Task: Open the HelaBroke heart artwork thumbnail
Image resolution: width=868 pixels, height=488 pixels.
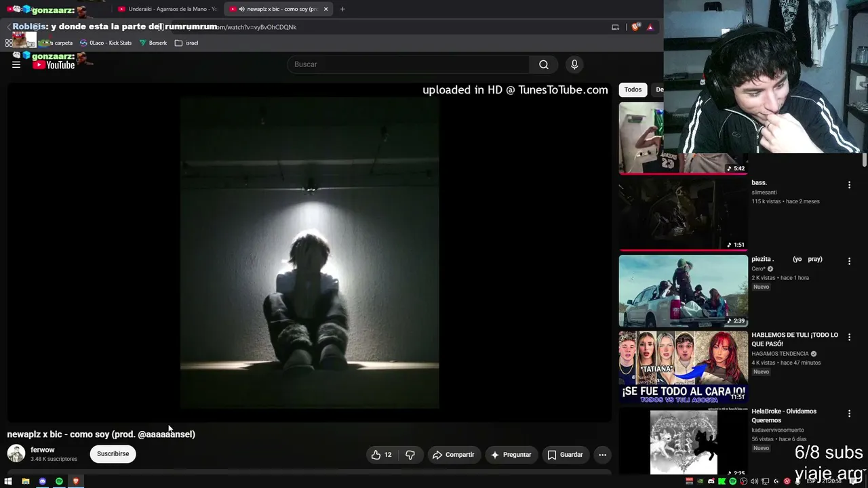Action: pos(683,442)
